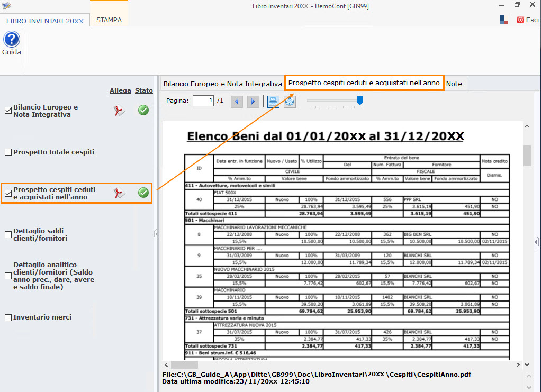Click the blue and red layout icon near Esci
The height and width of the screenshot is (392, 541).
click(504, 20)
